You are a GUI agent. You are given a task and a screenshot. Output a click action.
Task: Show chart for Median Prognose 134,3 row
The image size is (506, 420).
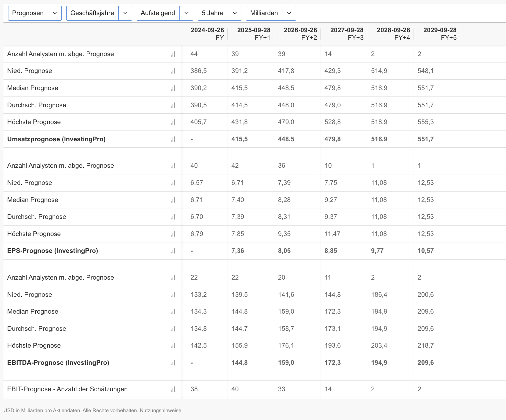(x=173, y=312)
